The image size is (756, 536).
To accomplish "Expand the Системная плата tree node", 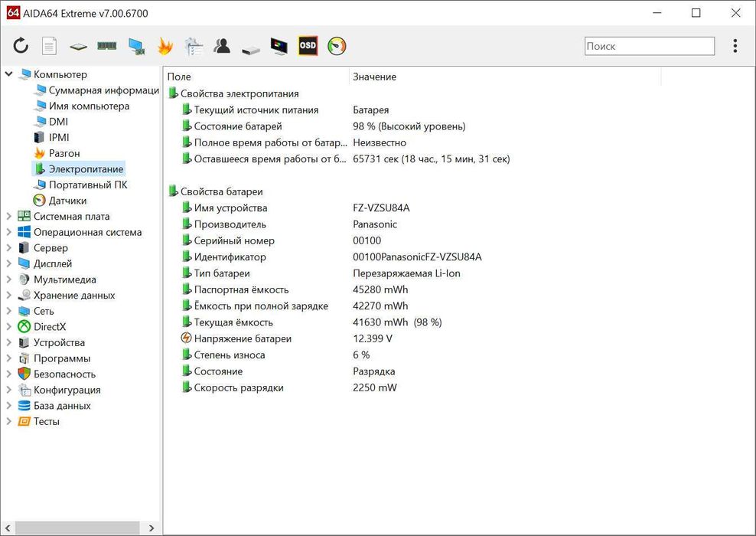I will click(x=9, y=217).
